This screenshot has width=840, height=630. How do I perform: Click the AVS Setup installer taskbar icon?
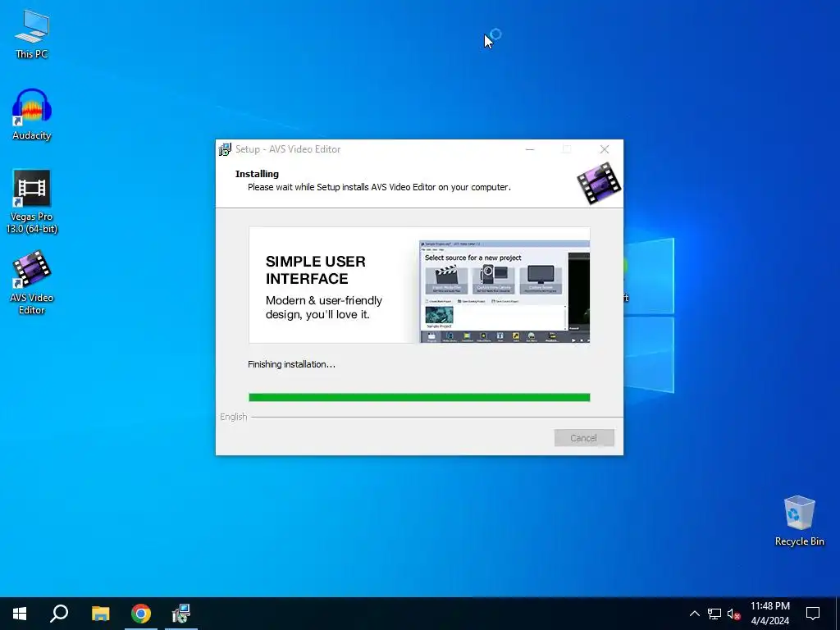pyautogui.click(x=181, y=614)
